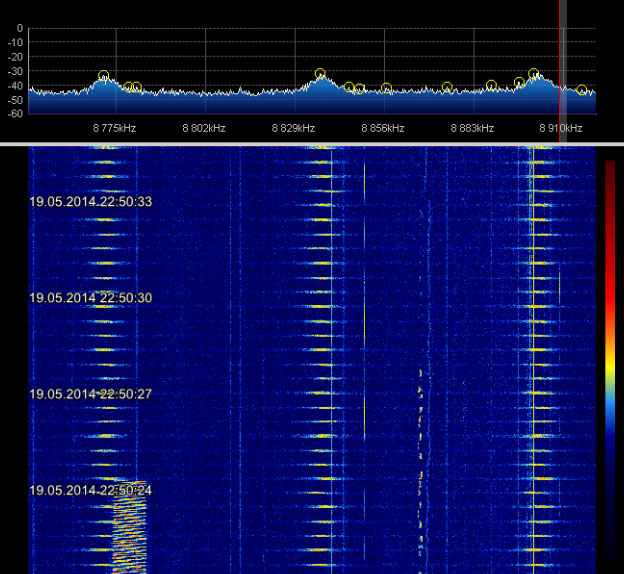
Task: Click the -10 dB level axis label
Action: pos(16,43)
